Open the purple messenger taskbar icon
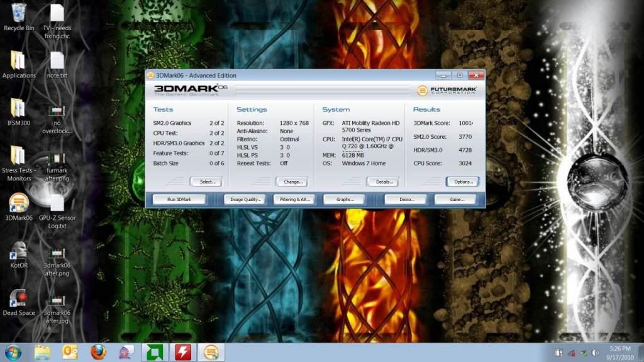The image size is (644, 362). [x=126, y=353]
